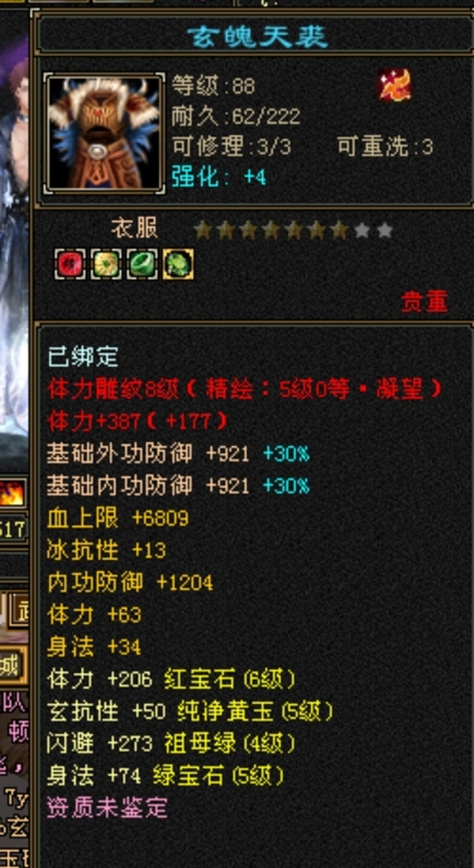The image size is (474, 868).
Task: Click the 红宝石 (6级) gem entry
Action: tap(230, 679)
